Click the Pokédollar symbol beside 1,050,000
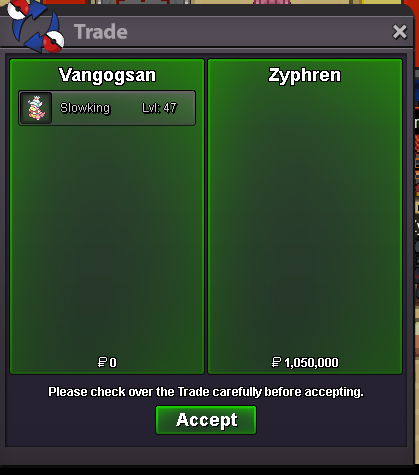 point(276,362)
